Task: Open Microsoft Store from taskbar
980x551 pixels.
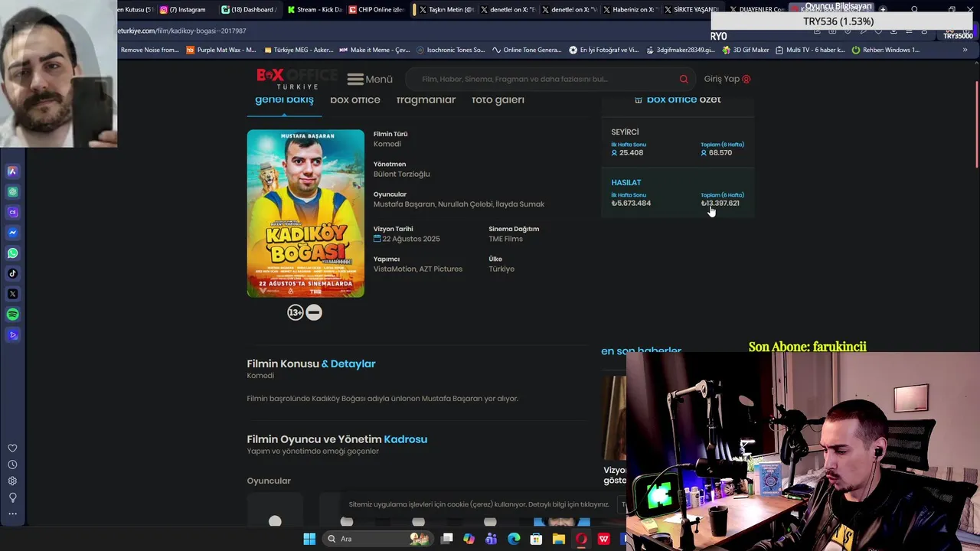Action: click(x=536, y=539)
